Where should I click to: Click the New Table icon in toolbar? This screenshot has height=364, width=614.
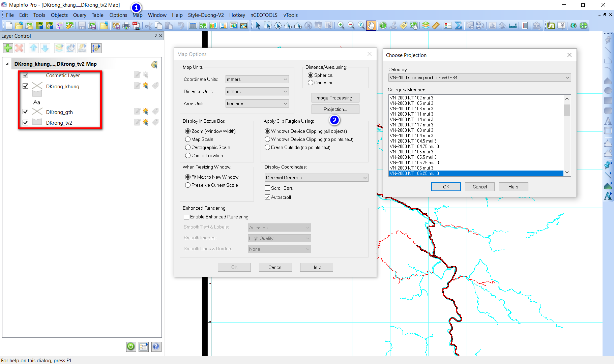(x=9, y=26)
